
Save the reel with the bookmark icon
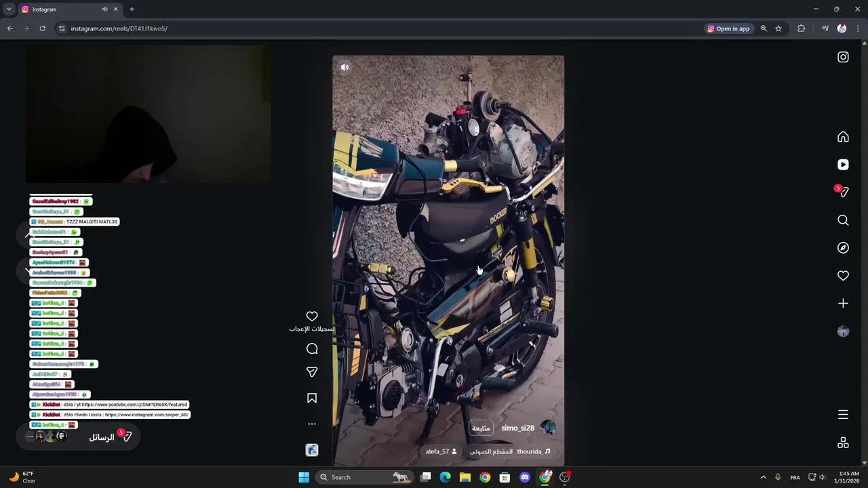click(x=312, y=398)
